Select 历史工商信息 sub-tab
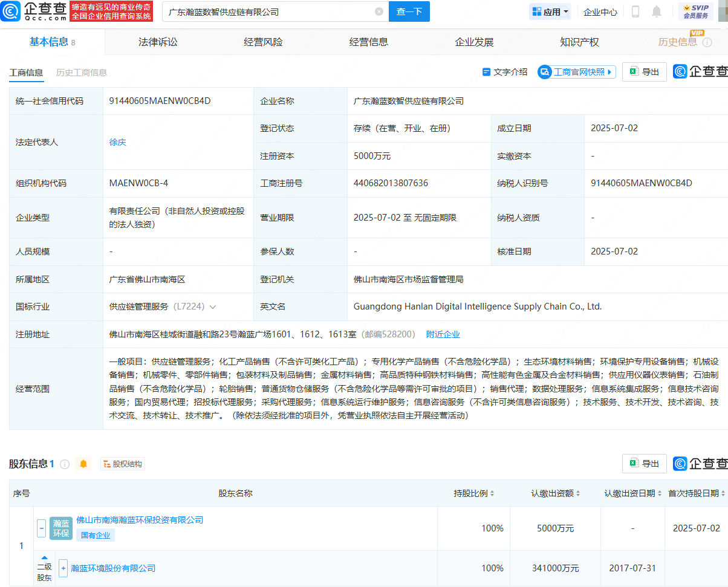 (82, 73)
